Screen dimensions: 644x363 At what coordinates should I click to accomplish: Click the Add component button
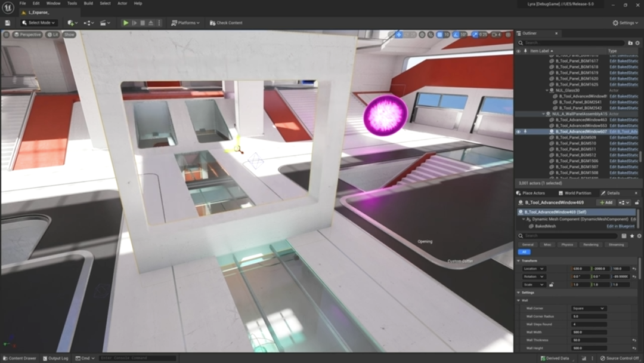tap(605, 202)
